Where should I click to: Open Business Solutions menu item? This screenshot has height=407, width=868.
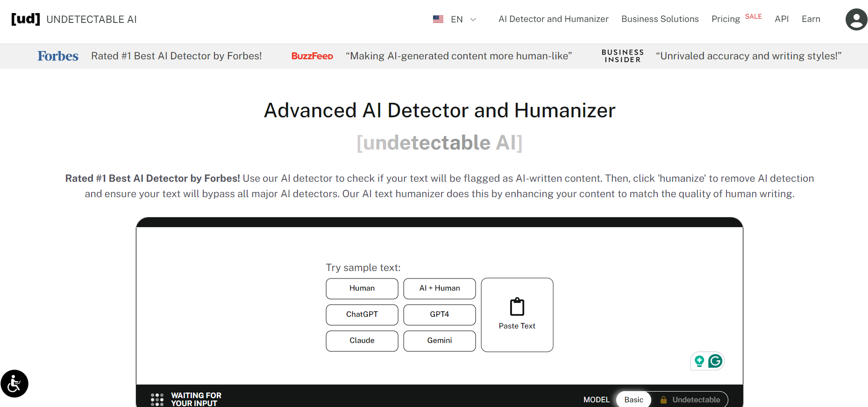coord(660,19)
